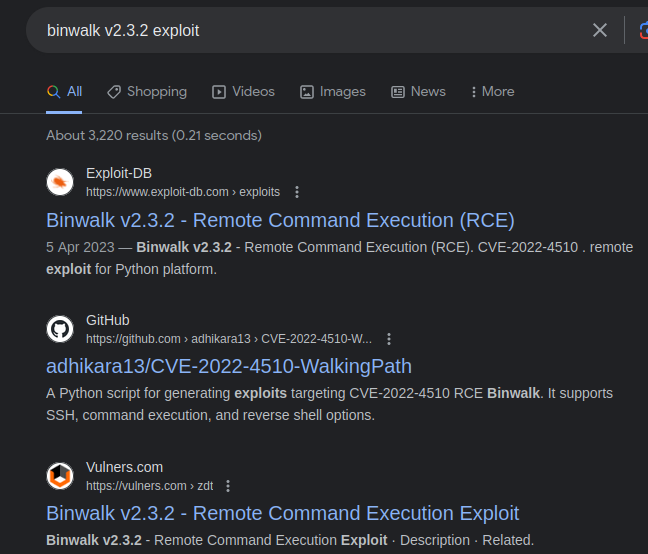Open Binwalk Remote Command Execution Exploit link
Image resolution: width=648 pixels, height=554 pixels.
coord(283,513)
